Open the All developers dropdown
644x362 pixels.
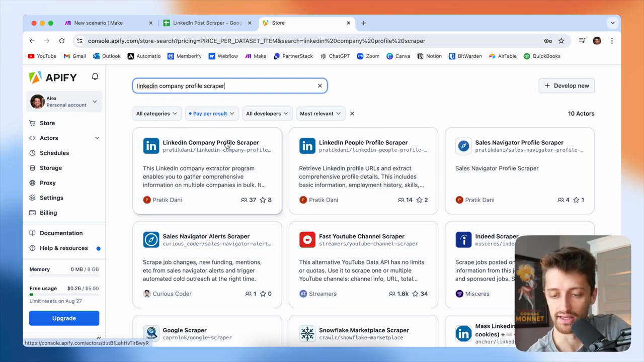(267, 114)
